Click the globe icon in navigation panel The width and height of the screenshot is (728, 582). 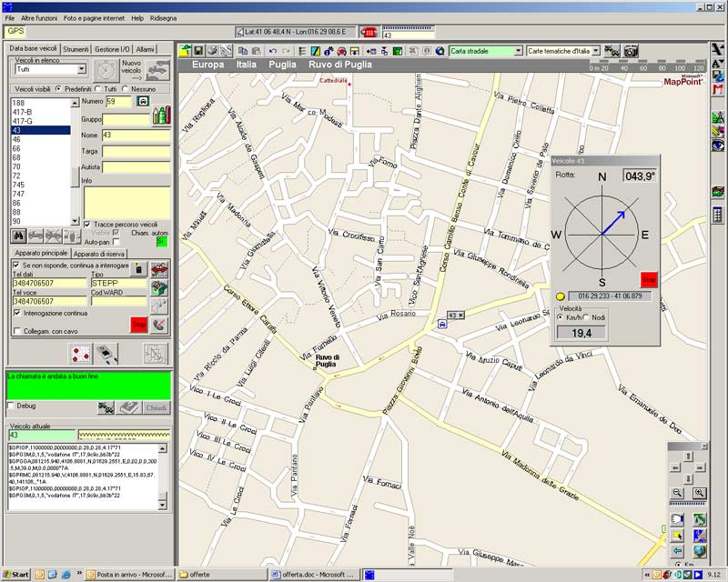coord(700,551)
